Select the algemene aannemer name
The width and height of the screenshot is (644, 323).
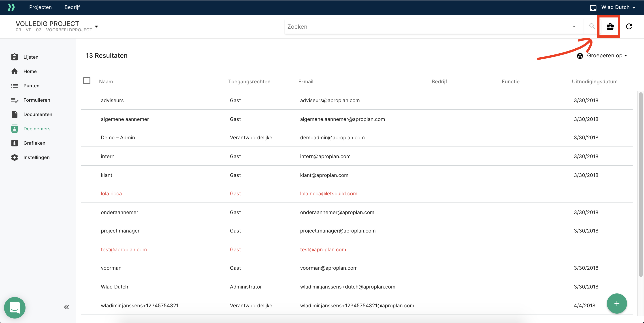(x=125, y=119)
